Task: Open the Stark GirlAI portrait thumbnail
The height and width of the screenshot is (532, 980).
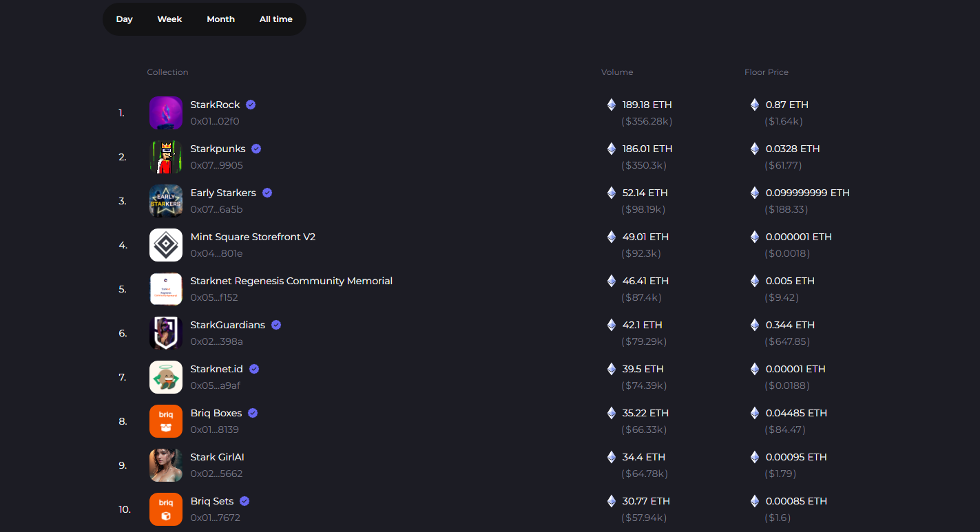Action: [x=166, y=465]
